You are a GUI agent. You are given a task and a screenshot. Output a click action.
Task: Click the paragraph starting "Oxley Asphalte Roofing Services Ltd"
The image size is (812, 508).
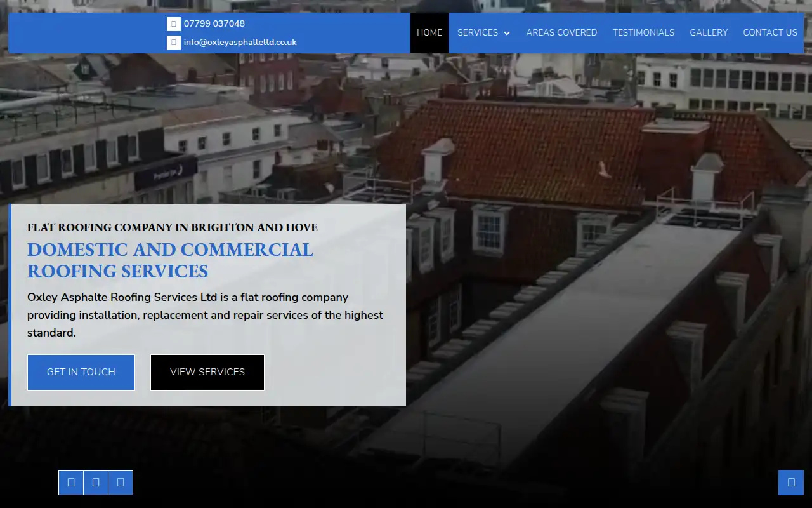click(x=206, y=315)
